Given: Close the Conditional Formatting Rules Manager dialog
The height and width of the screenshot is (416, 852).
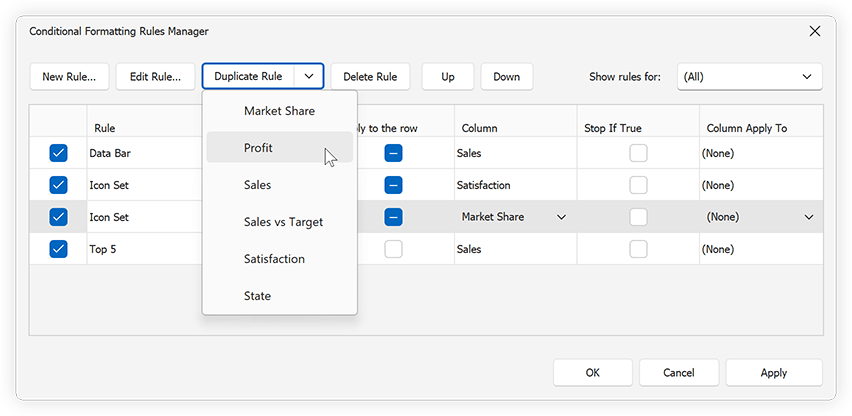Looking at the screenshot, I should click(814, 31).
